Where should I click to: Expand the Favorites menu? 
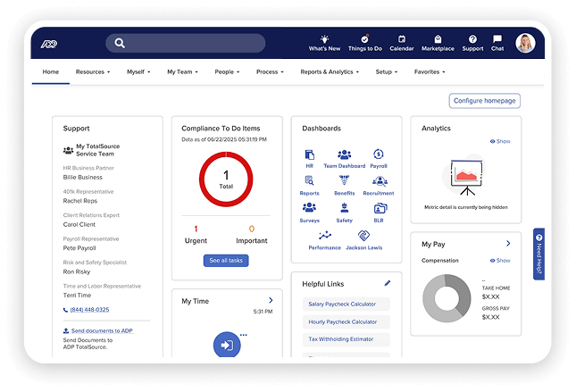click(x=430, y=72)
